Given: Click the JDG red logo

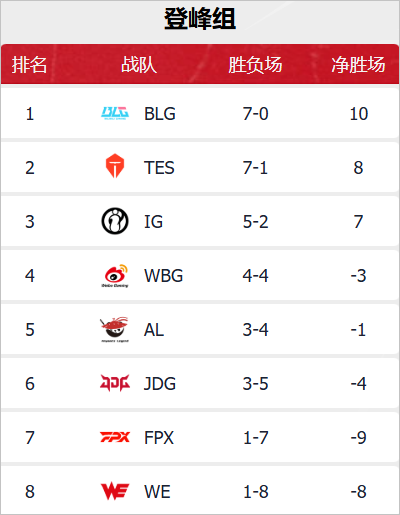Looking at the screenshot, I should (x=115, y=383).
